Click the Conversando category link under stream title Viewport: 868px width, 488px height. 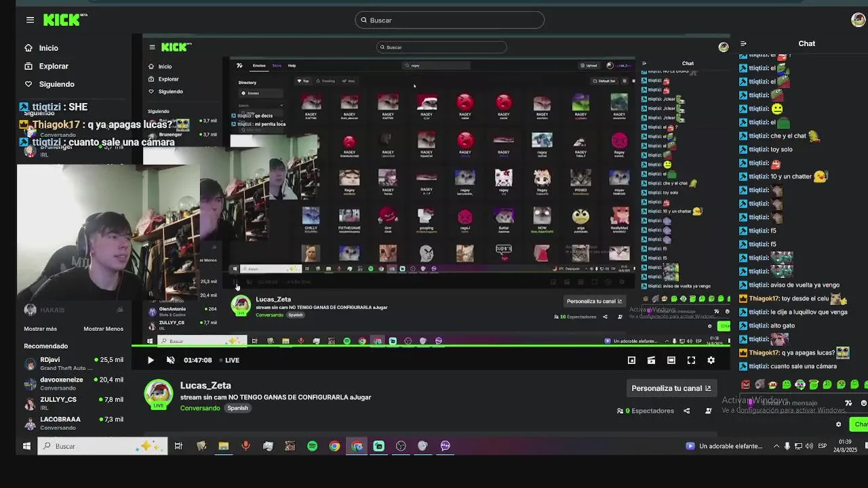tap(200, 408)
